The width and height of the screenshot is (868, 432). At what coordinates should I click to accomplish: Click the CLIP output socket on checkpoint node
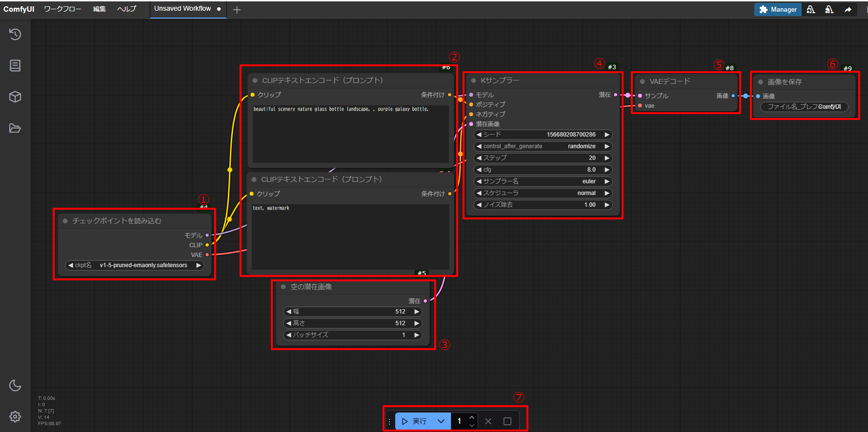point(207,245)
